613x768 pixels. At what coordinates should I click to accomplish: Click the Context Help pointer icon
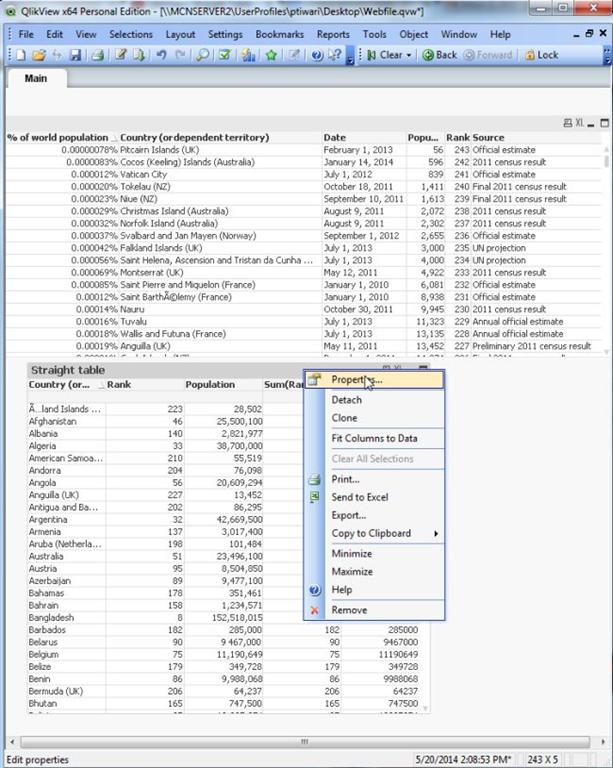(x=335, y=55)
